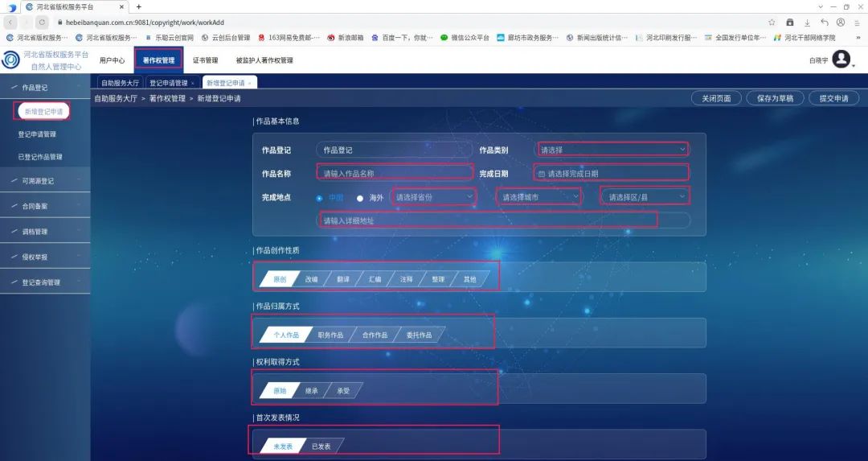The height and width of the screenshot is (461, 868).
Task: Click the browser forward arrow button
Action: coord(26,23)
